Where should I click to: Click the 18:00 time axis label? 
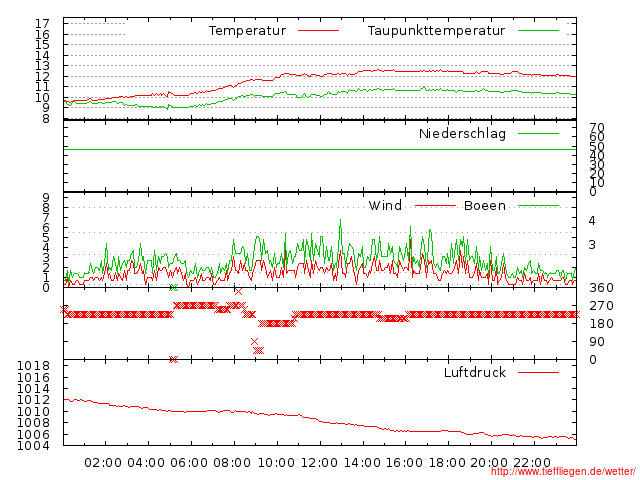[447, 463]
